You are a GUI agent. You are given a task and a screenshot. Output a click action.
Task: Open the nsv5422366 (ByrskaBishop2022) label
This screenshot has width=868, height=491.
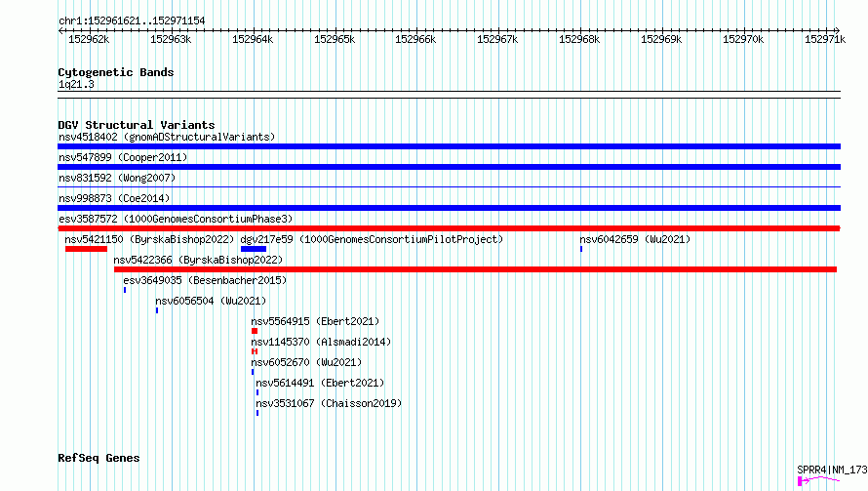pos(198,260)
